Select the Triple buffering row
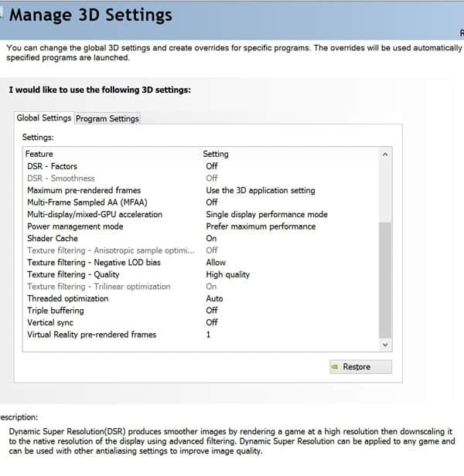The width and height of the screenshot is (464, 476). (201, 311)
